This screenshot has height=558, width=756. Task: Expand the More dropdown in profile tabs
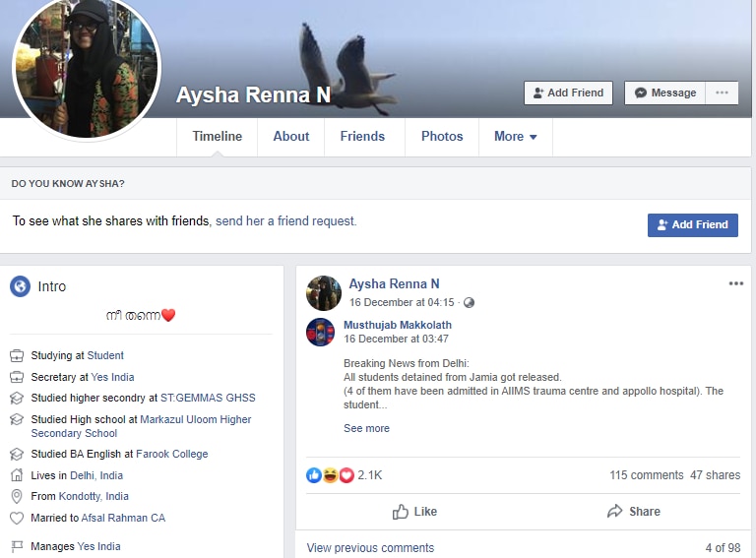(x=515, y=137)
